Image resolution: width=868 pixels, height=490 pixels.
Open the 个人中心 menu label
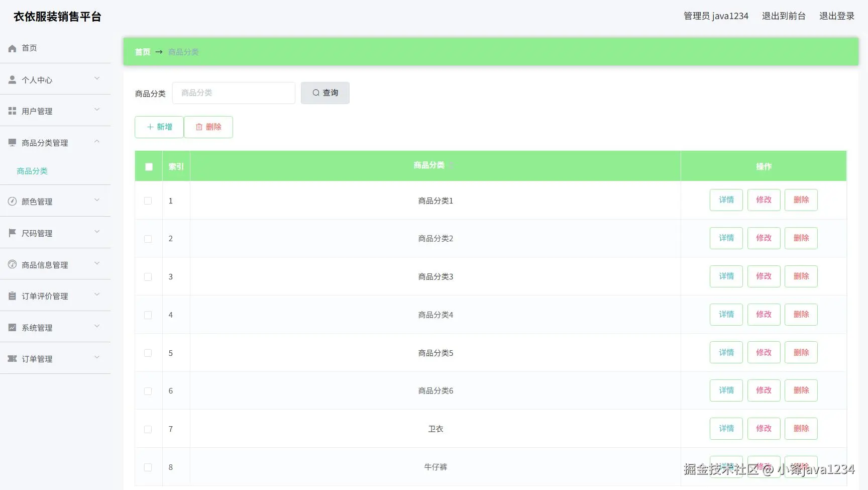click(x=37, y=80)
